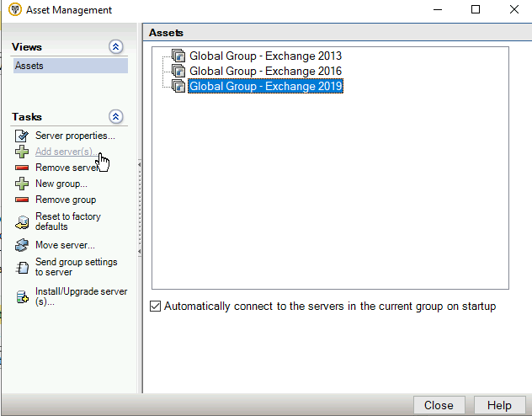Screen dimensions: 532x416
Task: Click the Exchange 2013 group icon
Action: click(x=178, y=56)
